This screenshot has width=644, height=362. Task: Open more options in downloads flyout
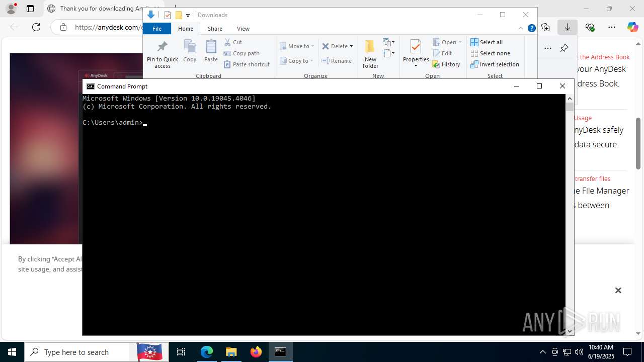[548, 48]
